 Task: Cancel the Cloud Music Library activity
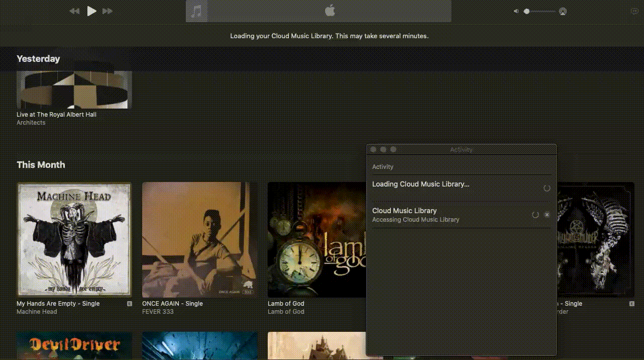pyautogui.click(x=547, y=215)
